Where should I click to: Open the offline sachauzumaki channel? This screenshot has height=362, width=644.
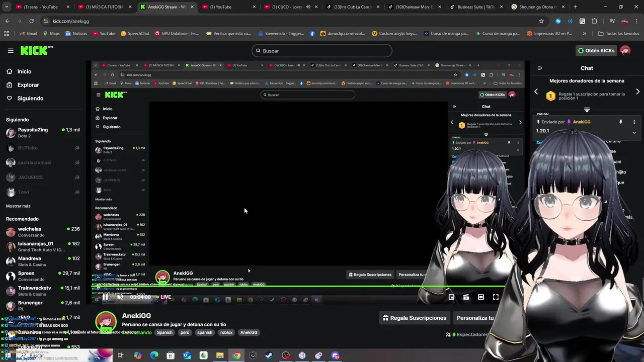point(43,162)
